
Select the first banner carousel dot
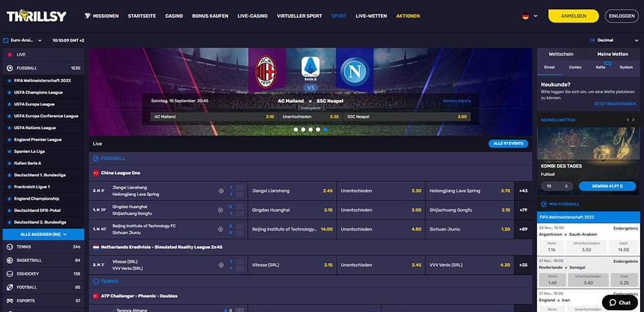click(296, 130)
